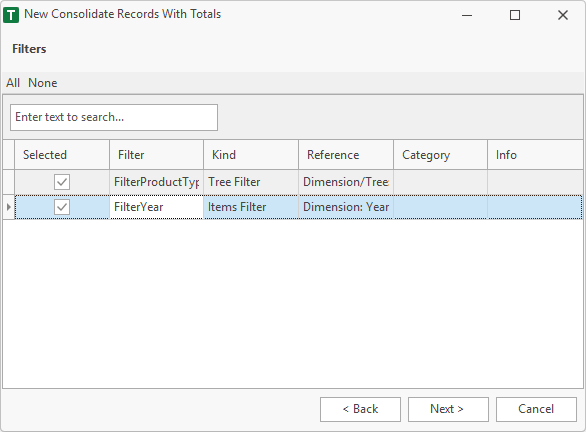Focus the search text box
This screenshot has width=586, height=432.
[114, 117]
